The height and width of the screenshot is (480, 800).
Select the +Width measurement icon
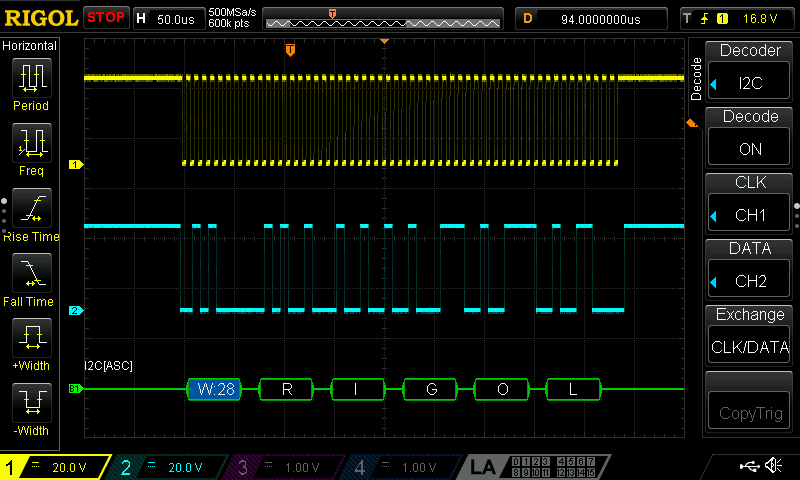(32, 337)
